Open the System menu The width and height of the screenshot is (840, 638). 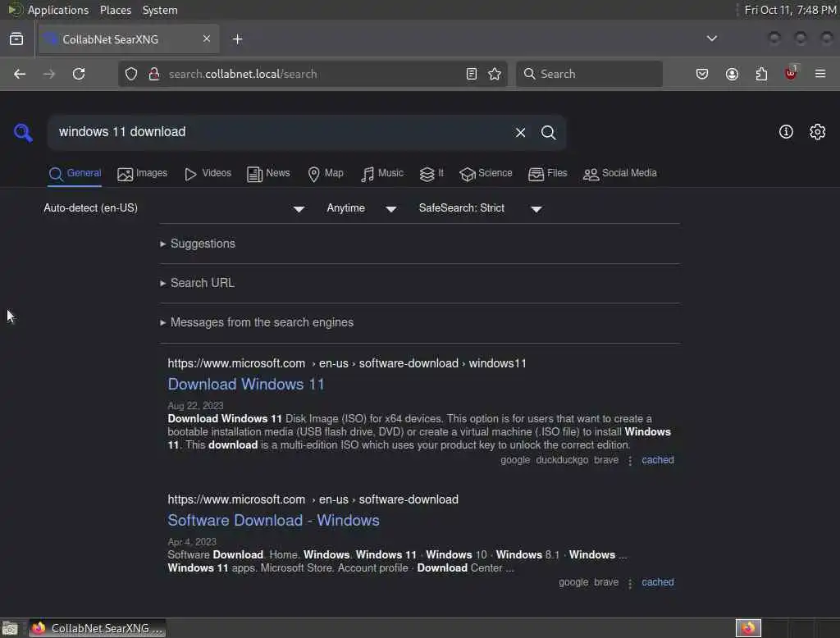click(160, 10)
